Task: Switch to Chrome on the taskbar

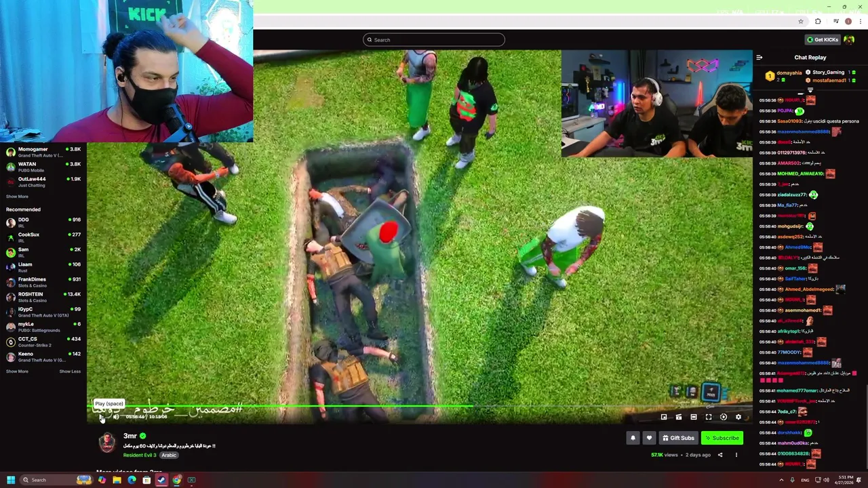Action: coord(176,480)
